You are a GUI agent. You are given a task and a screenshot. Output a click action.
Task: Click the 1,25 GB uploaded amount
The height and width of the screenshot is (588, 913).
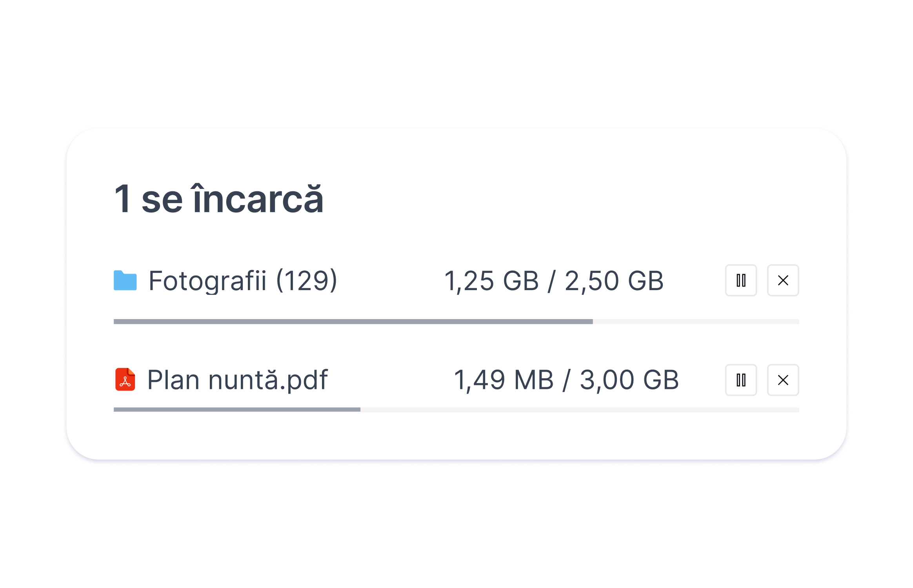point(491,281)
